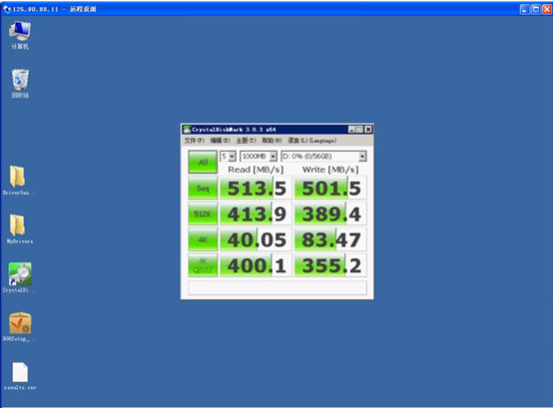Open the 1000MB test size dropdown
Image resolution: width=554 pixels, height=408 pixels.
tap(258, 156)
